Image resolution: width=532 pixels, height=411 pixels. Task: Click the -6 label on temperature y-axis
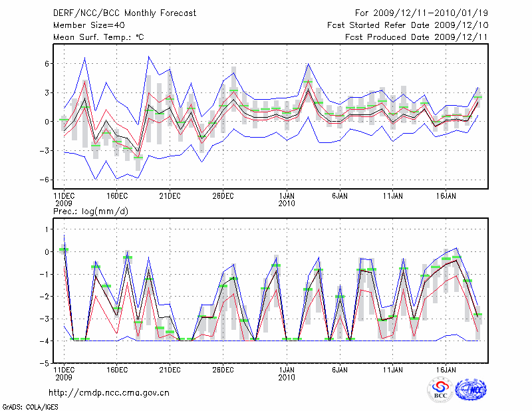pyautogui.click(x=45, y=180)
